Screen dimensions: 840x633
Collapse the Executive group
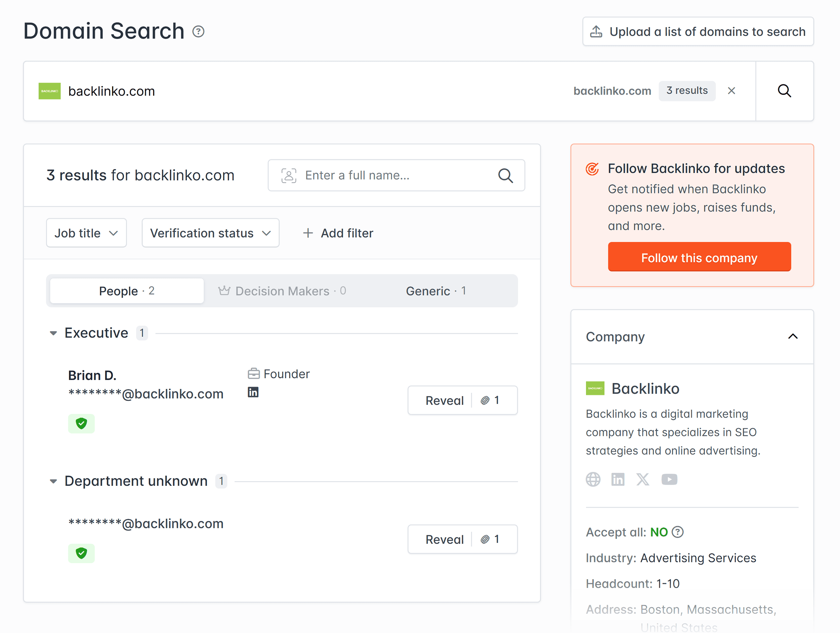[x=53, y=333]
